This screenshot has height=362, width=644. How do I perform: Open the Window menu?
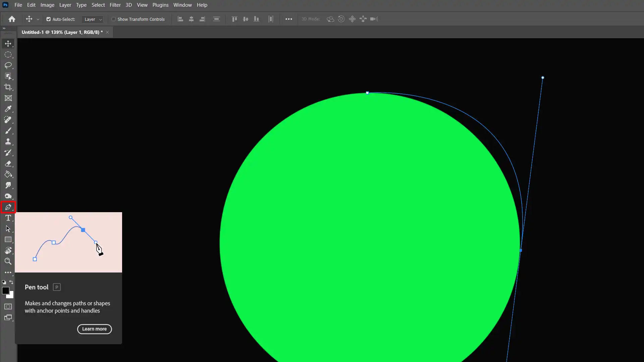tap(182, 5)
